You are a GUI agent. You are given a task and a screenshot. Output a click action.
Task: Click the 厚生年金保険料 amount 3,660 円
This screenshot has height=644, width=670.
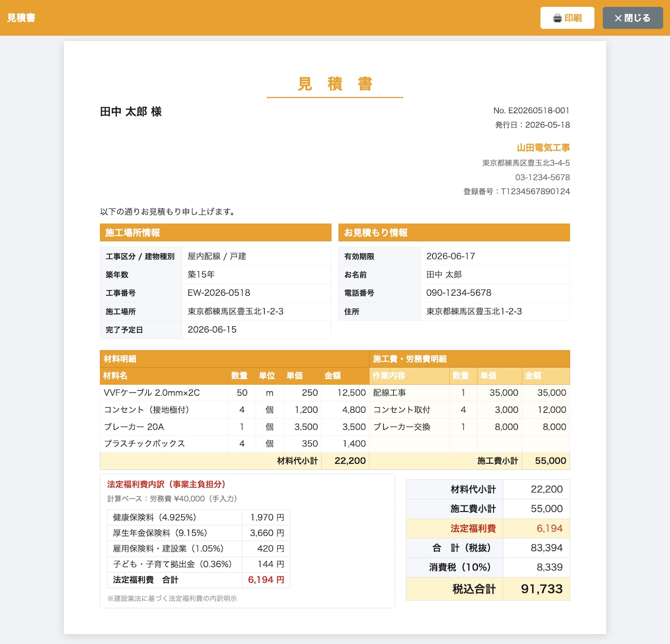[x=267, y=533]
